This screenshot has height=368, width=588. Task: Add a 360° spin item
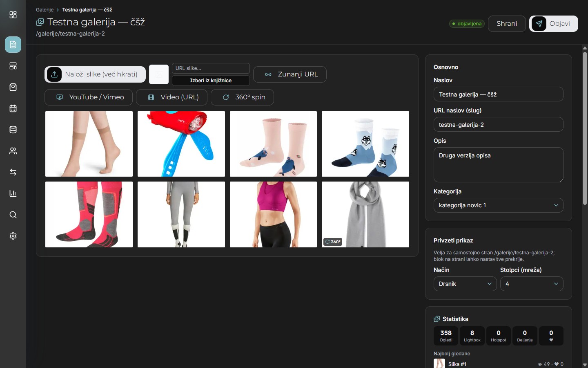point(242,97)
